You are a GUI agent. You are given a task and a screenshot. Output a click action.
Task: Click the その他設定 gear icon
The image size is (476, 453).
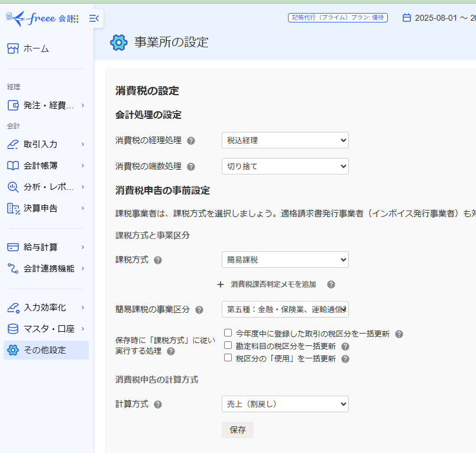click(x=13, y=350)
